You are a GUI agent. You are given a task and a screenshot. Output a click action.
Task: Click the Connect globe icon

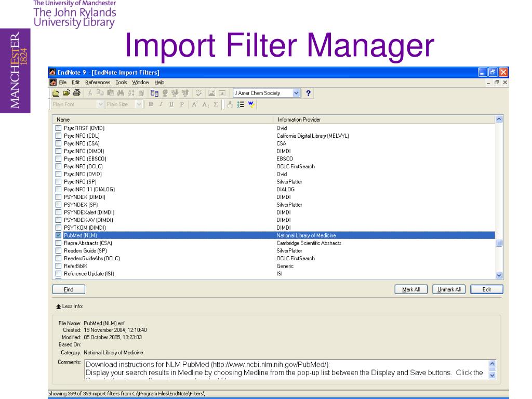pyautogui.click(x=165, y=93)
